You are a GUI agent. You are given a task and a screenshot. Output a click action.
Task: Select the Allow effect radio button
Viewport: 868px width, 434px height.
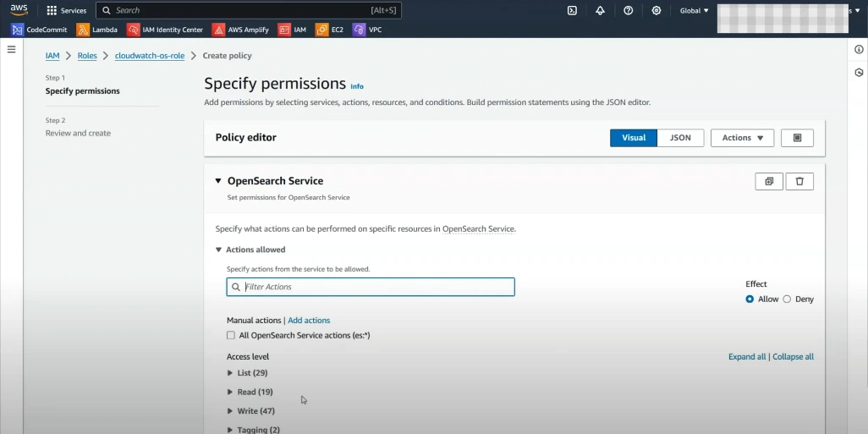point(750,299)
